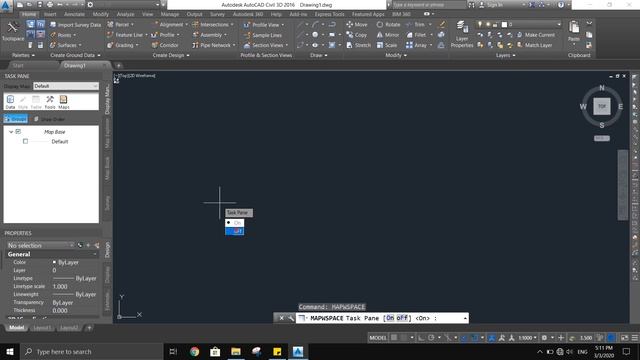Viewport: 640px width, 360px height.
Task: Click the taskbar search box
Action: 91,351
